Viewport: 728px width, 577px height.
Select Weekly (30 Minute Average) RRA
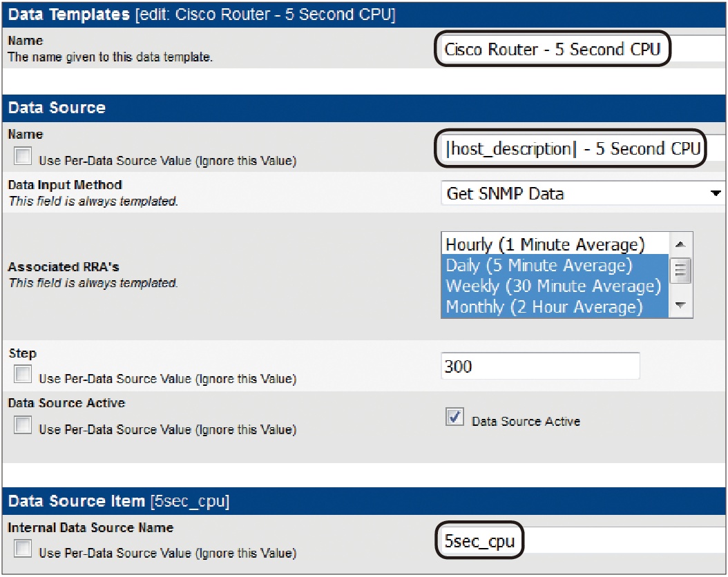(x=555, y=286)
